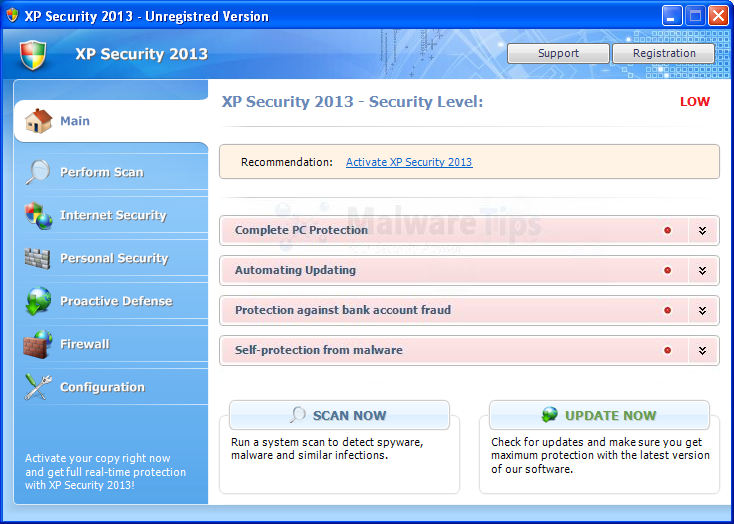734x524 pixels.
Task: Expand the Automating Updating section chevron
Action: [x=702, y=270]
